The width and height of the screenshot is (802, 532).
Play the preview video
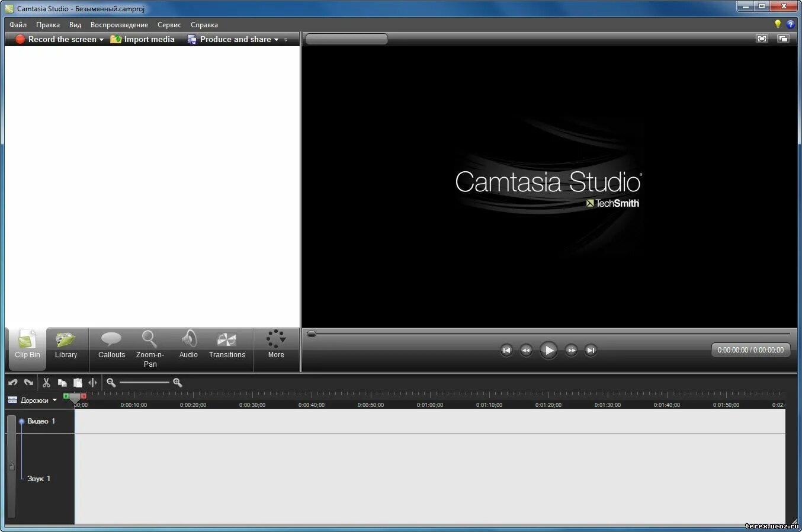tap(548, 350)
